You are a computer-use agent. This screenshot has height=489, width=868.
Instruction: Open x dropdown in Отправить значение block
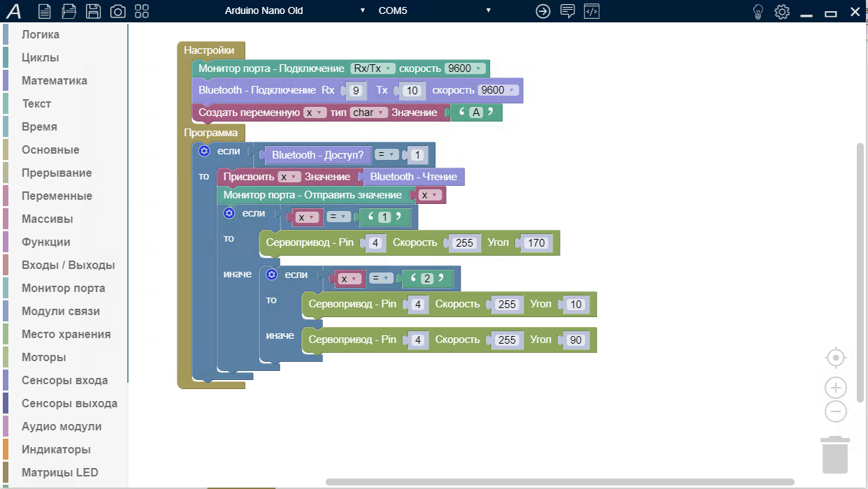[x=431, y=196]
